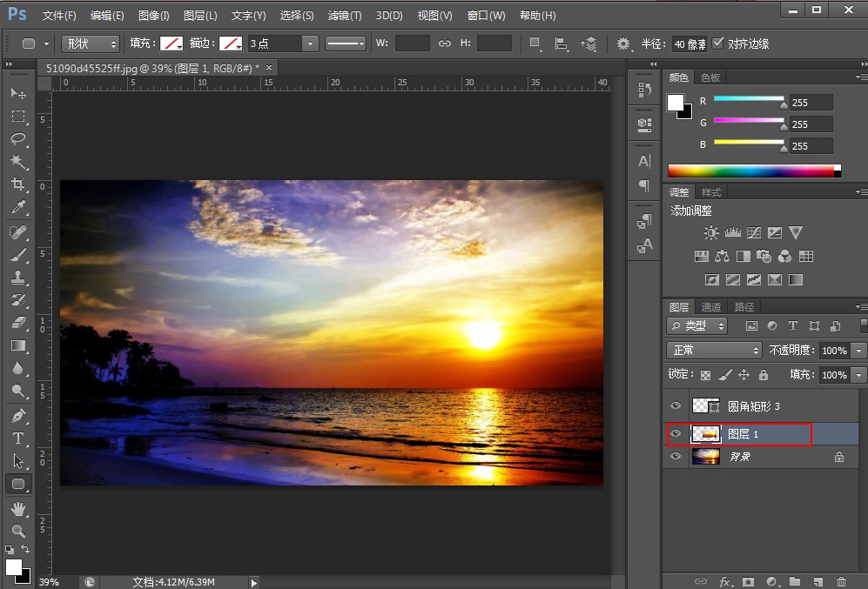Open the Character panel icon
Screen dimensions: 868x589
(643, 161)
